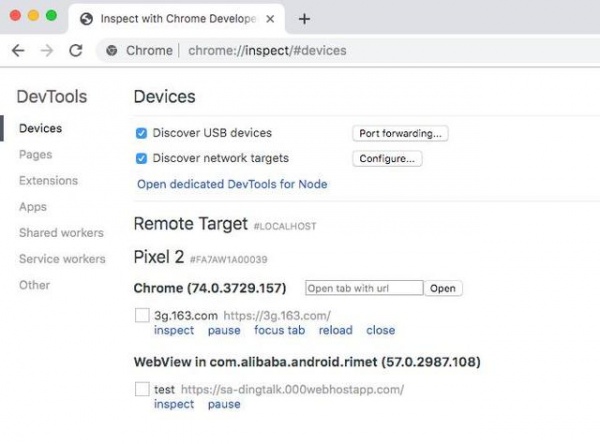Open Port forwarding settings
600x444 pixels.
(x=400, y=134)
